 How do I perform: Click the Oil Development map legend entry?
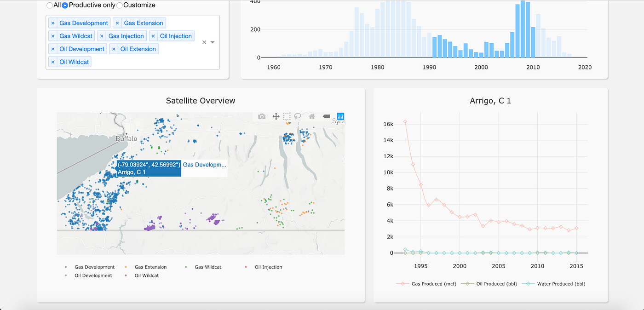(x=93, y=276)
